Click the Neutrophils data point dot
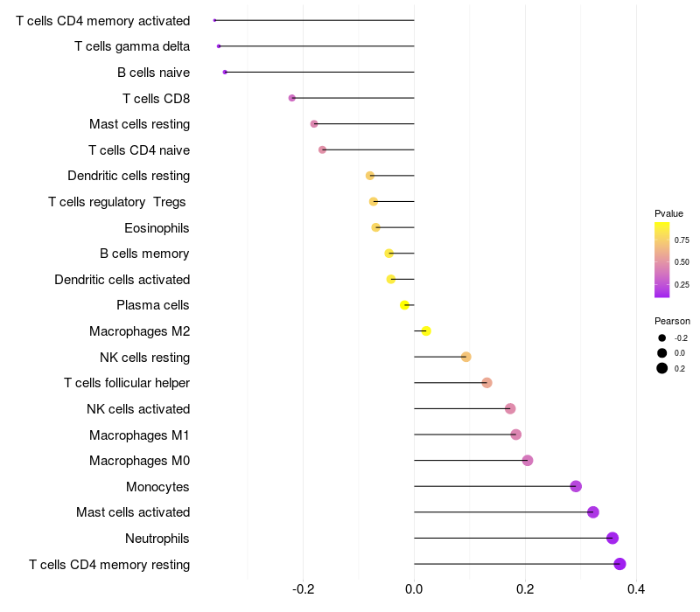The width and height of the screenshot is (700, 612). tap(612, 538)
